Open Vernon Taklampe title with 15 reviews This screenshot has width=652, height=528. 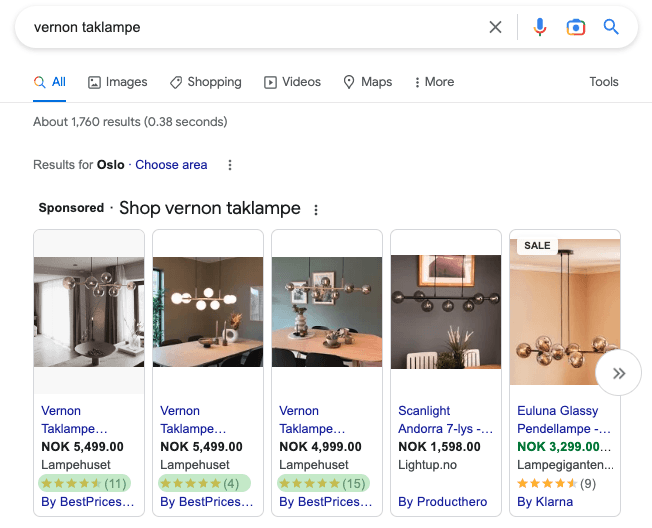[312, 419]
